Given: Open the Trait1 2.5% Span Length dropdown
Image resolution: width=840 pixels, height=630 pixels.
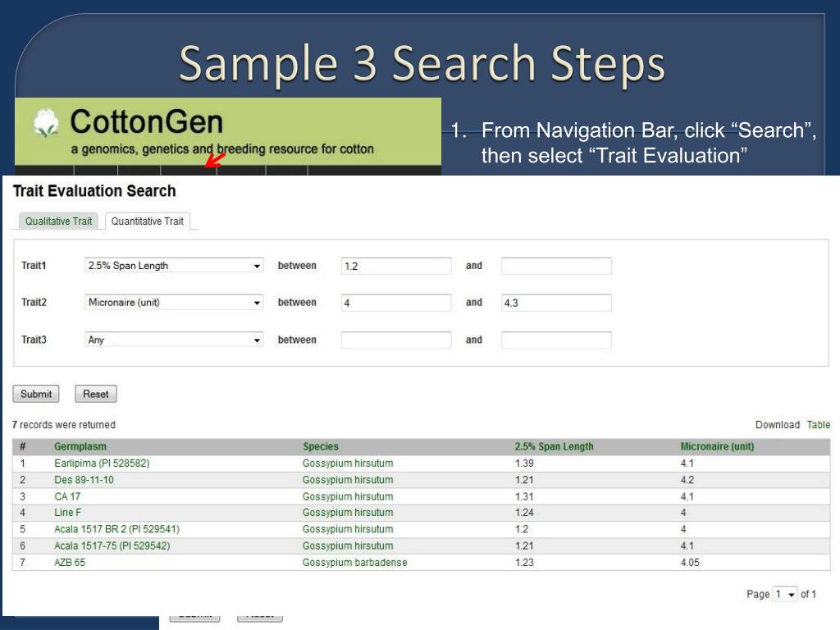Looking at the screenshot, I should tap(174, 266).
